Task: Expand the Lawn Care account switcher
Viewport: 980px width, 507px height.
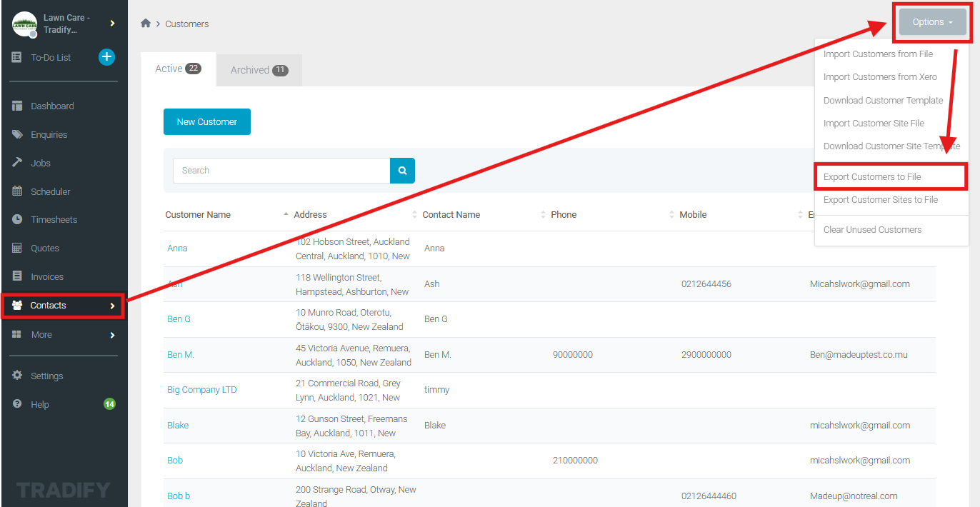Action: tap(112, 24)
